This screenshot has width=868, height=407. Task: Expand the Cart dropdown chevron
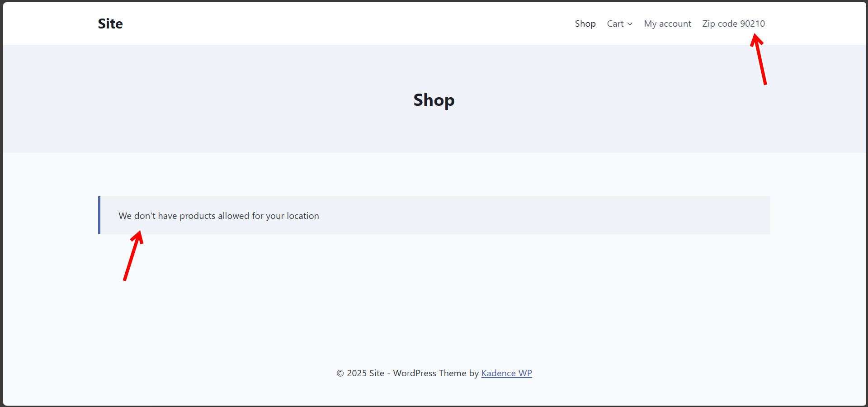click(630, 24)
